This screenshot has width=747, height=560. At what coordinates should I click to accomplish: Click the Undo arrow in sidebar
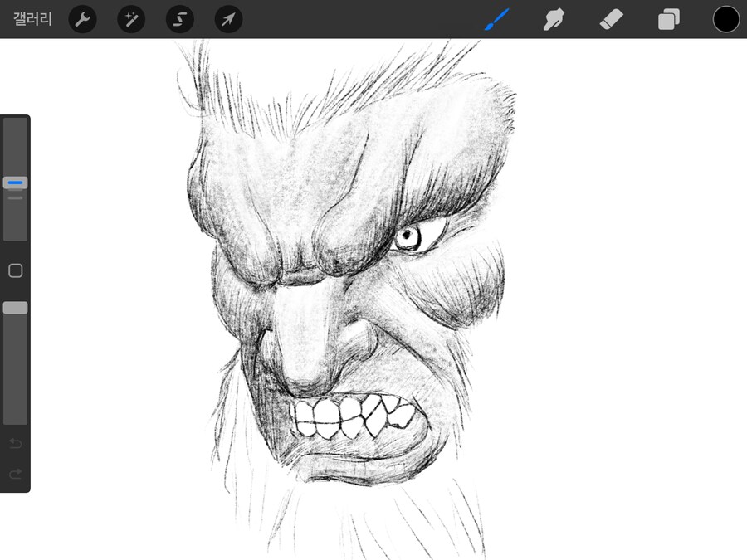coord(15,444)
